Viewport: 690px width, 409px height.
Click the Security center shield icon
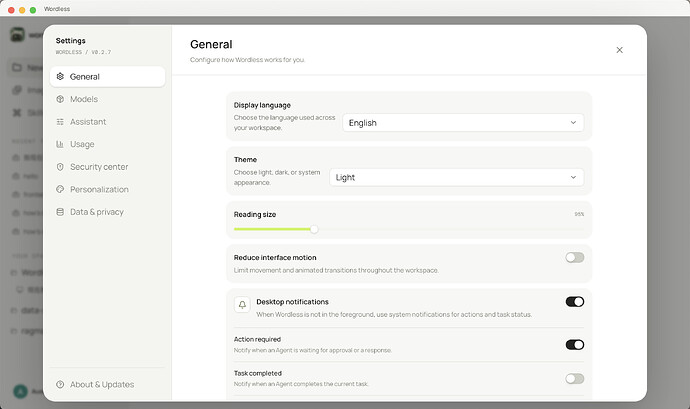[x=60, y=167]
